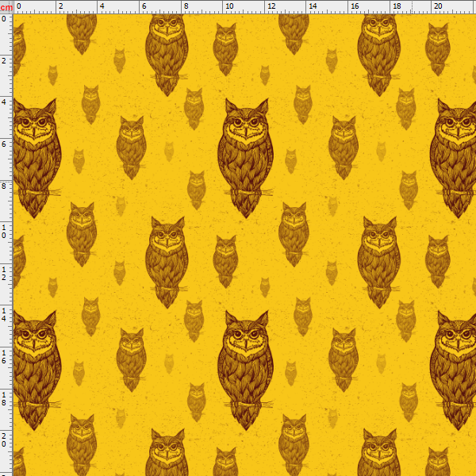The image size is (476, 476).
Task: Click the 16 mark on the horizontal ruler
Action: (355, 6)
